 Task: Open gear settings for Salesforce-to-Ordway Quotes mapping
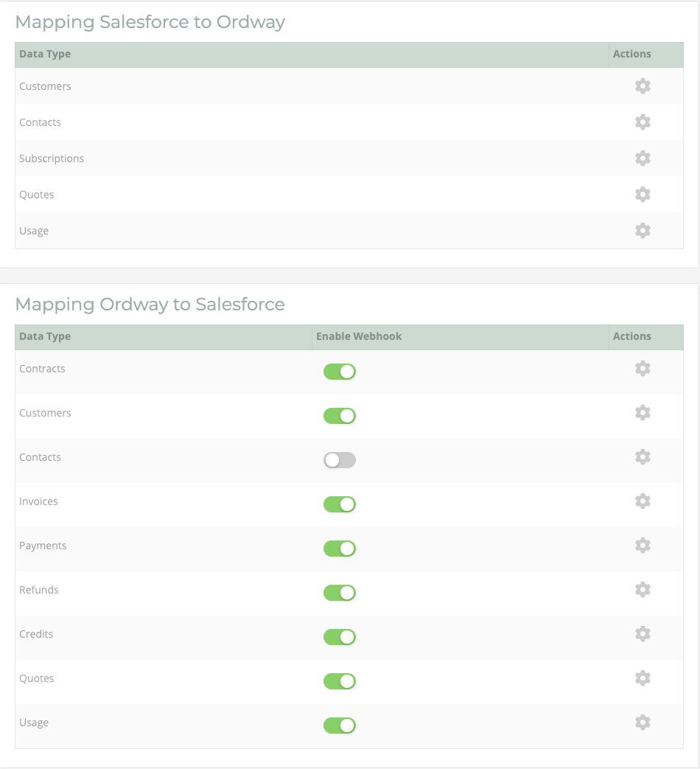coord(643,195)
